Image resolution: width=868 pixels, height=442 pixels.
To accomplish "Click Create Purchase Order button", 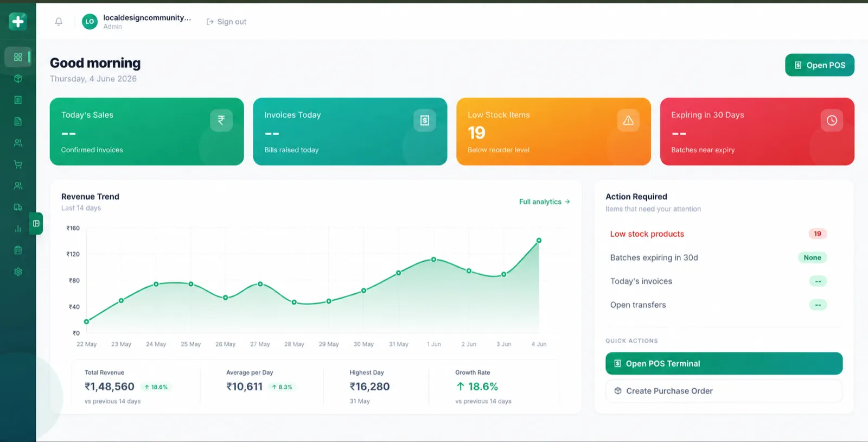I will (724, 391).
